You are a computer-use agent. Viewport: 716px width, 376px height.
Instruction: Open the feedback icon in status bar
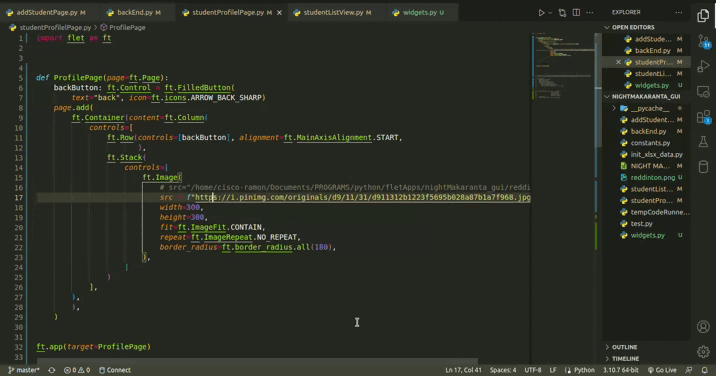coord(689,370)
